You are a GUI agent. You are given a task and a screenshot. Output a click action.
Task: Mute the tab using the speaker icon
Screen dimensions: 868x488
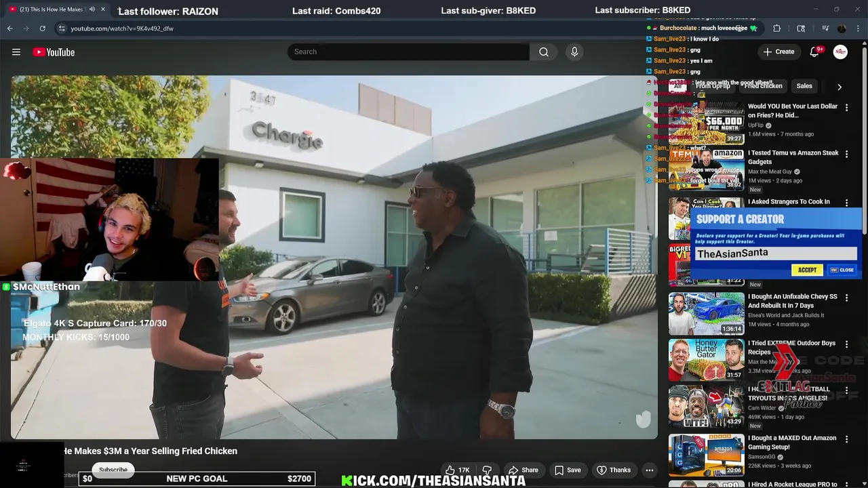[92, 9]
